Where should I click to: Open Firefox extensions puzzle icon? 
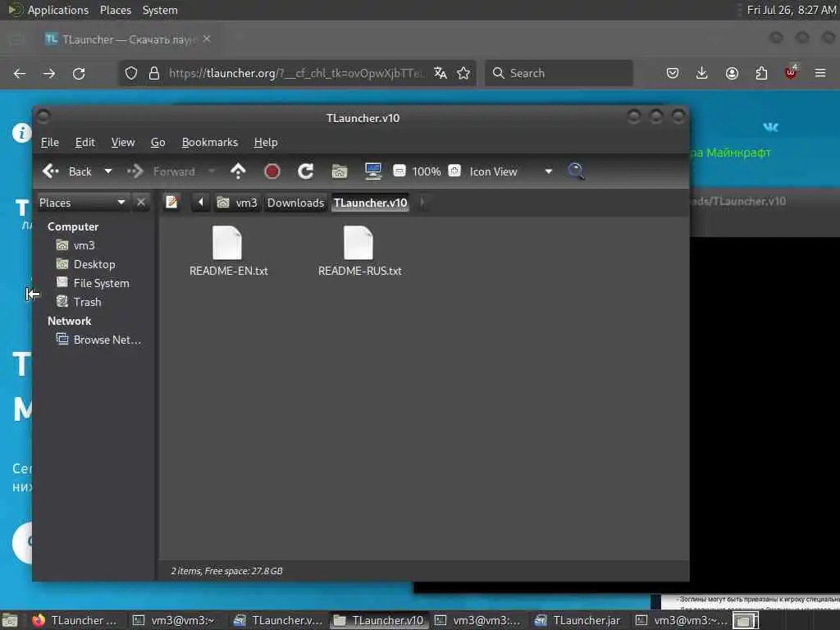761,73
